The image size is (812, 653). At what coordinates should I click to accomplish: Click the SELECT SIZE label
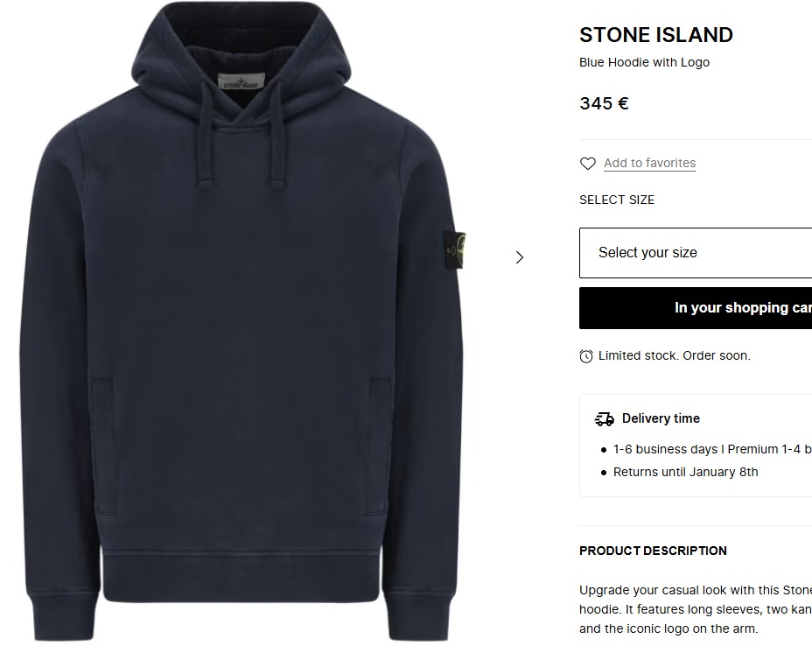[x=617, y=200]
